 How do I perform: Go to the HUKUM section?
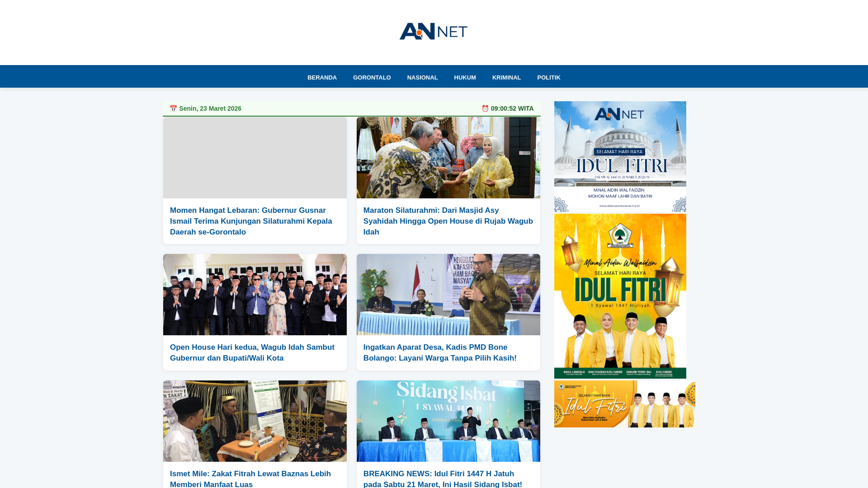(x=465, y=78)
